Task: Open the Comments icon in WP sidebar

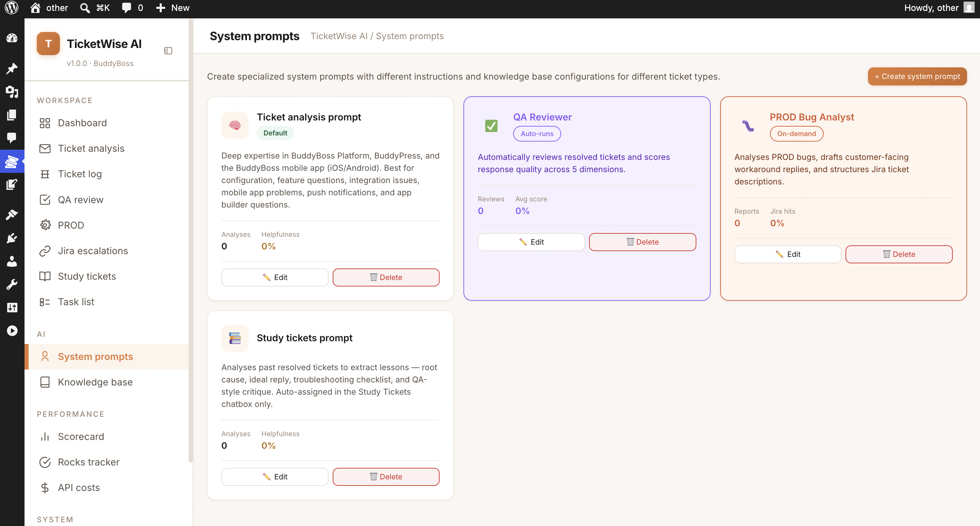Action: (x=12, y=137)
